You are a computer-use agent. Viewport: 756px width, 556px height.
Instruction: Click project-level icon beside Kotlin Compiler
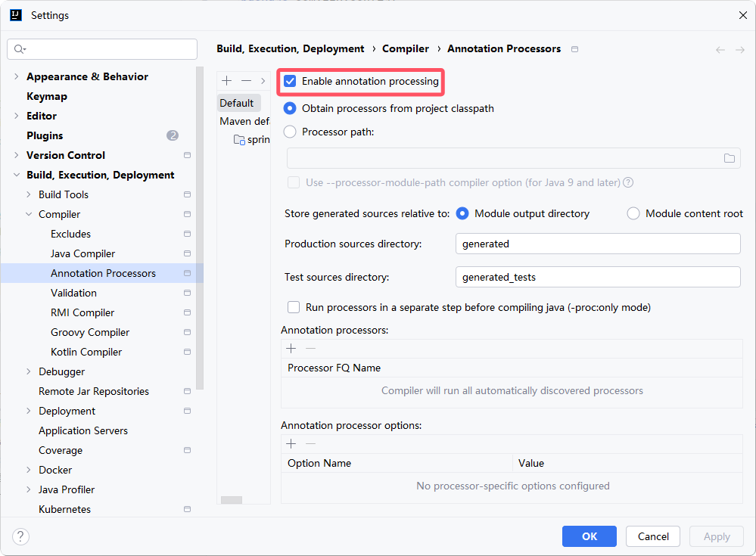pyautogui.click(x=187, y=353)
